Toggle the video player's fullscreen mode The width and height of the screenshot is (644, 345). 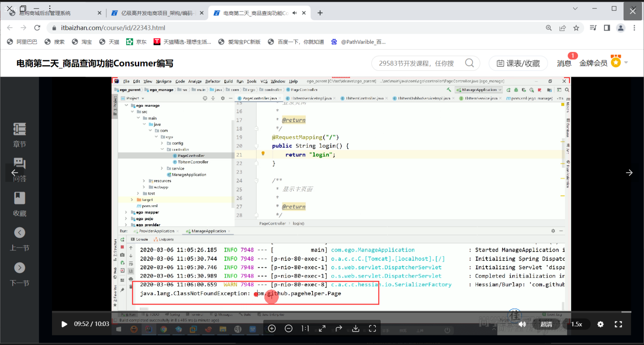(x=618, y=324)
